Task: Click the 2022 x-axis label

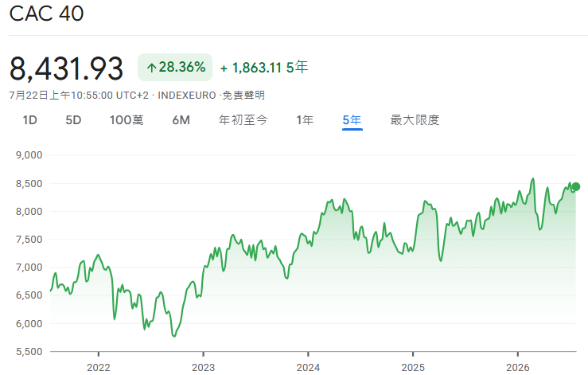Action: click(x=99, y=367)
